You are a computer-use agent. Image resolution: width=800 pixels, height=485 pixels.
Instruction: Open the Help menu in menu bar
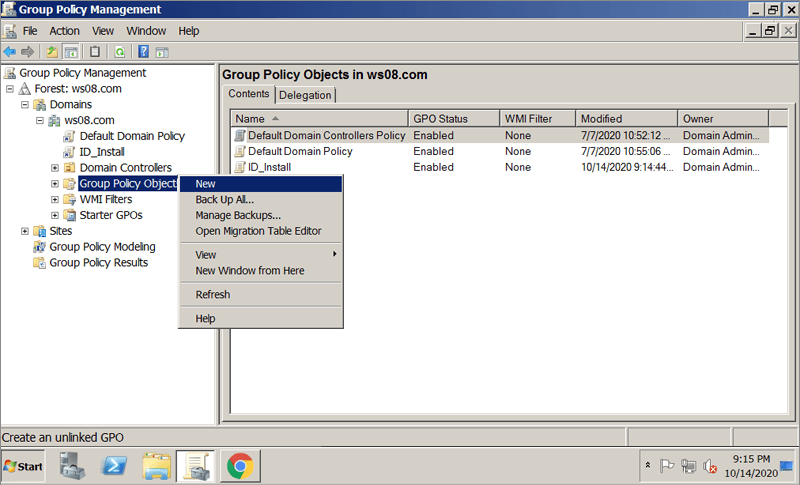click(x=188, y=31)
